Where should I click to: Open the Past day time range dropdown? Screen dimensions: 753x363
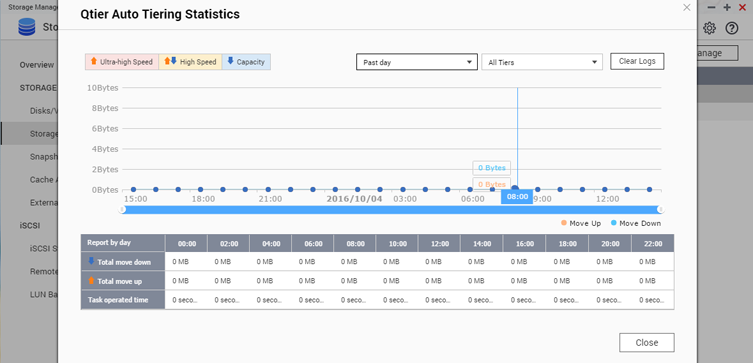click(x=417, y=62)
